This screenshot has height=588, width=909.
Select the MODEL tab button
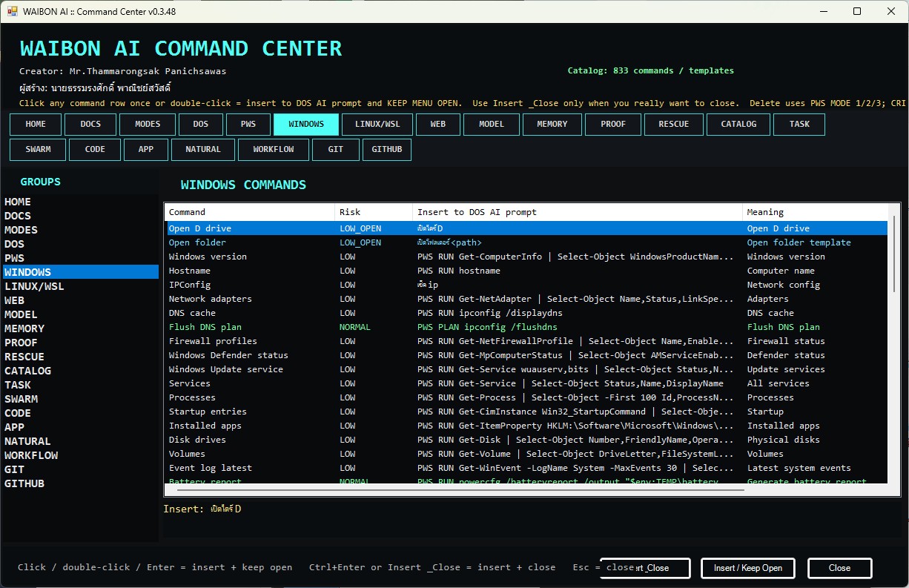(492, 125)
